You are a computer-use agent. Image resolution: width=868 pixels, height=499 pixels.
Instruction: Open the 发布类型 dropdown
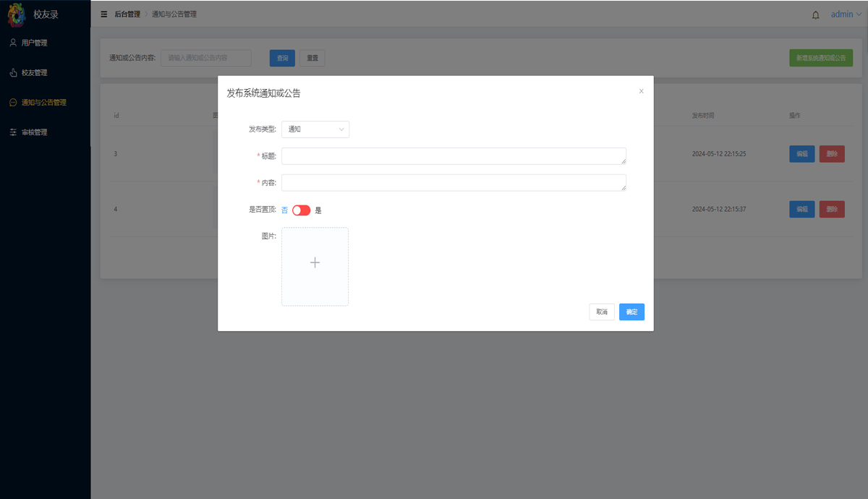315,129
